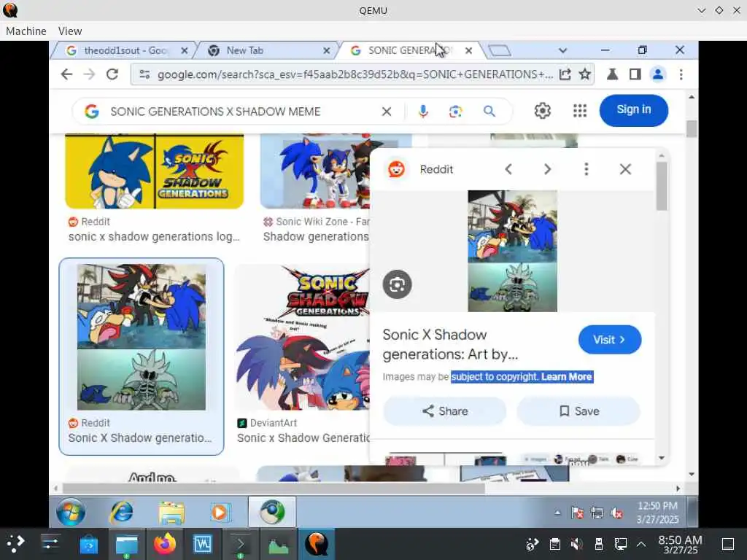Click the Windows taskbar clock showing 12:50 PM
The height and width of the screenshot is (560, 747).
tap(657, 513)
